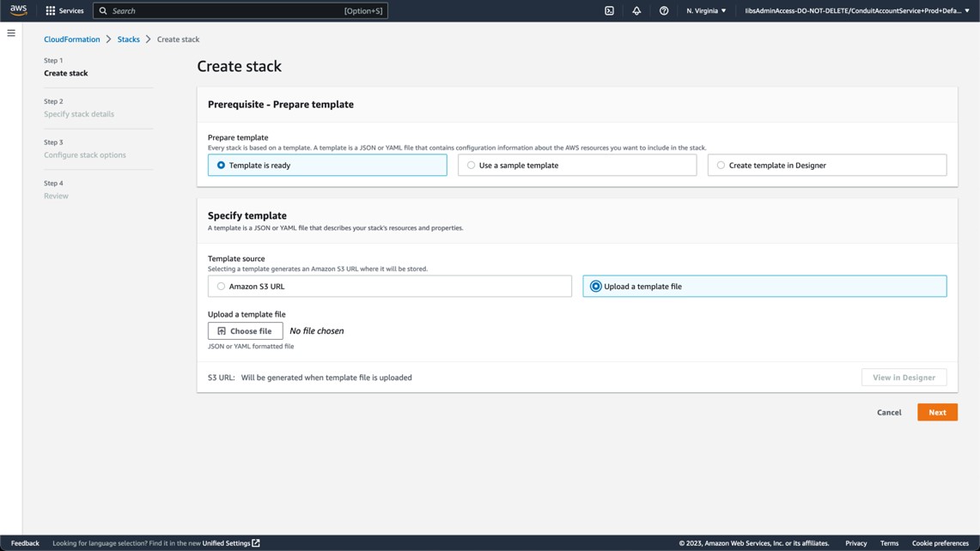Click the 'Specify template' heading
The width and height of the screenshot is (980, 551).
[247, 215]
